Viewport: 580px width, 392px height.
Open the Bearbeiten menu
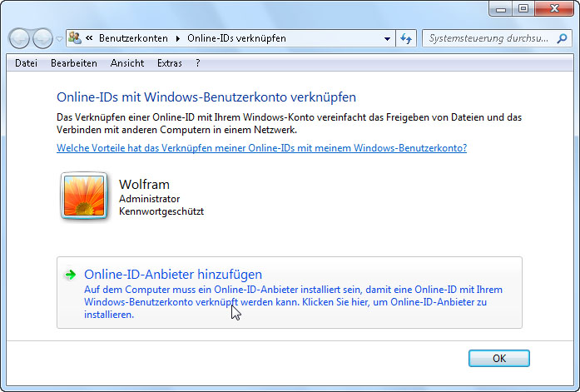coord(73,63)
